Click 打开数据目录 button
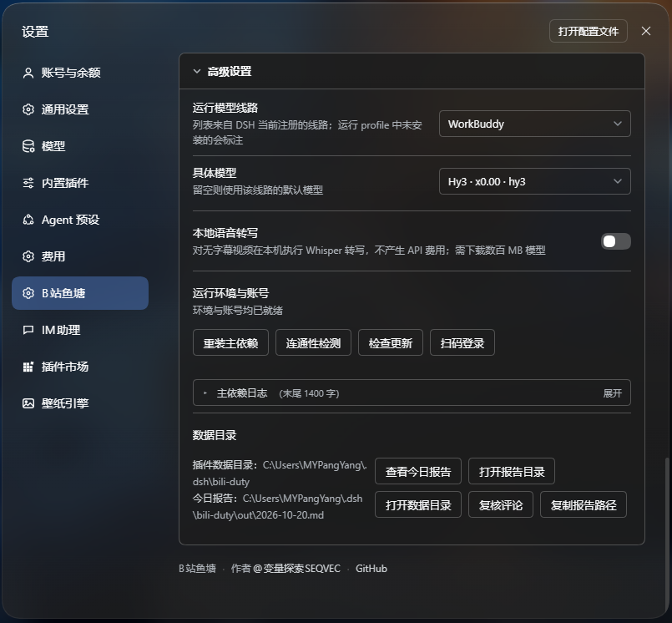Viewport: 672px width, 623px height. [418, 504]
